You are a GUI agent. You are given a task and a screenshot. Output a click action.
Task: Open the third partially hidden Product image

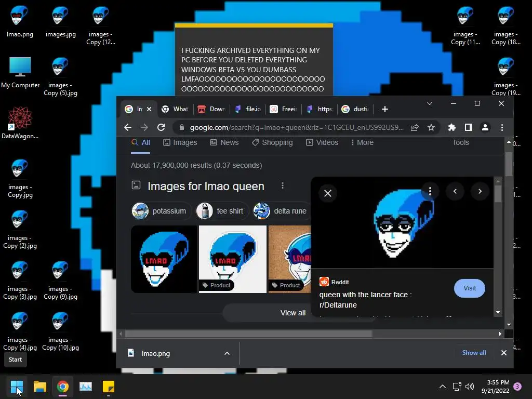[x=290, y=259]
